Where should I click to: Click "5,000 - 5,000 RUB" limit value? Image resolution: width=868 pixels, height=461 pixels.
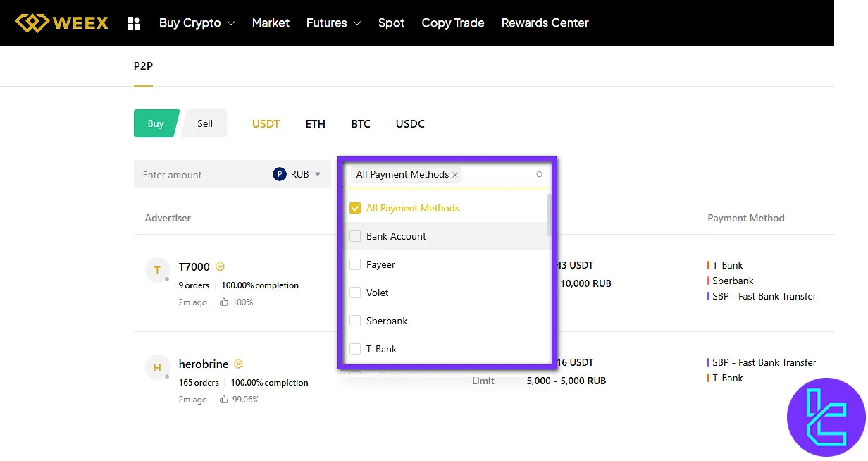click(x=566, y=381)
